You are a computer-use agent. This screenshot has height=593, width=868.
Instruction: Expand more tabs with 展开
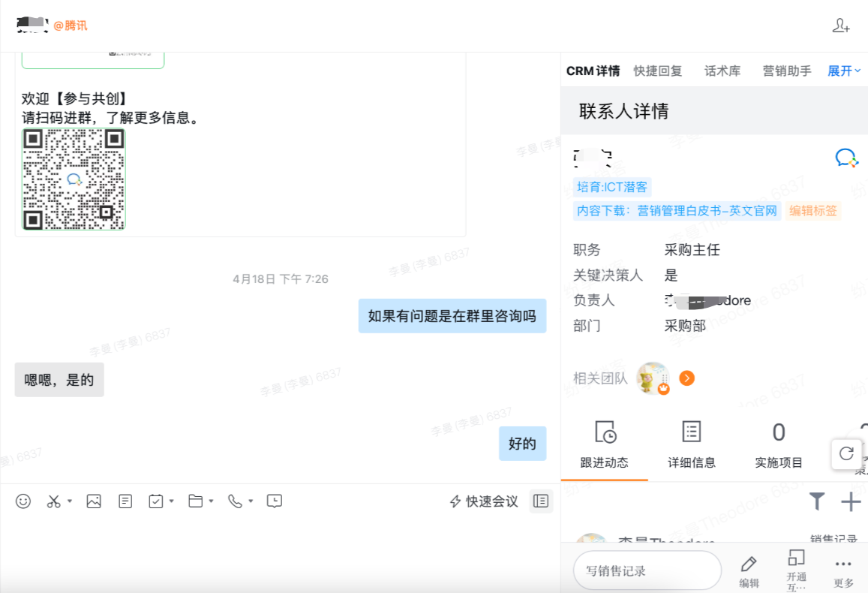coord(844,71)
